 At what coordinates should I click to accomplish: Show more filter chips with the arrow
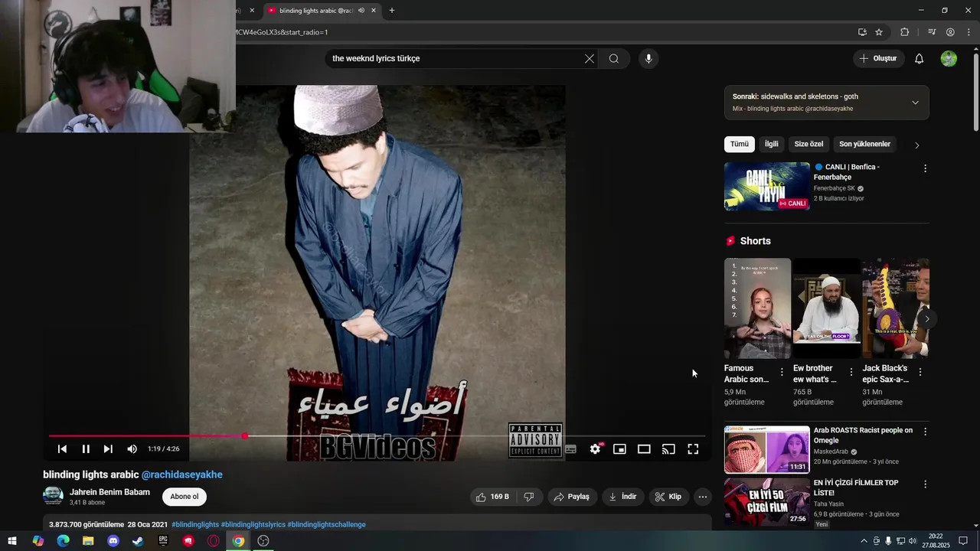point(916,145)
